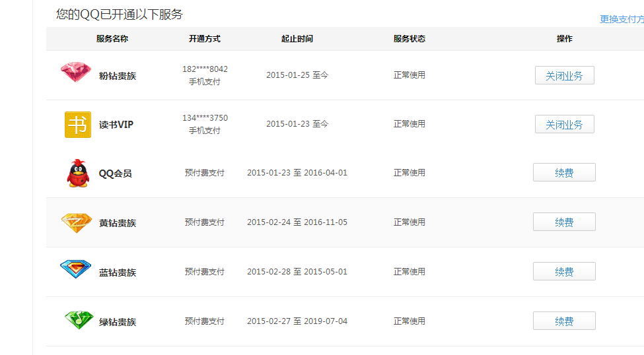Click 正常使用 status in 黄钻贵族 row
Screen dimensions: 644x355
(x=409, y=222)
